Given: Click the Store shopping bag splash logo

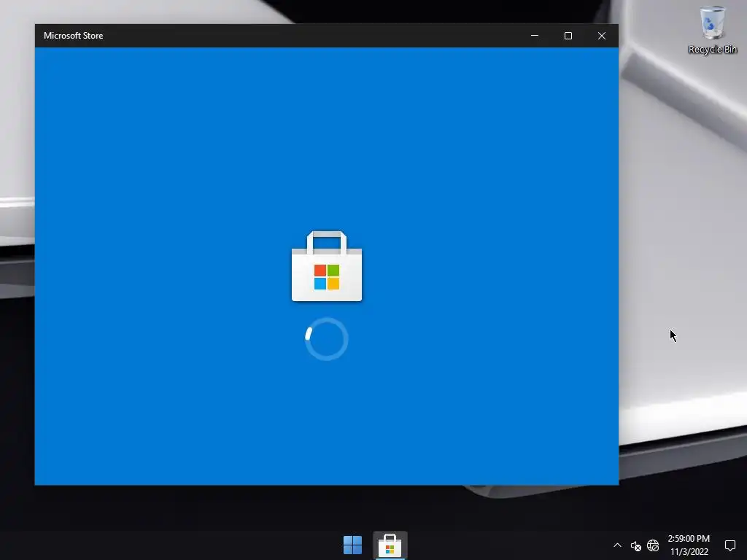Looking at the screenshot, I should tap(327, 266).
